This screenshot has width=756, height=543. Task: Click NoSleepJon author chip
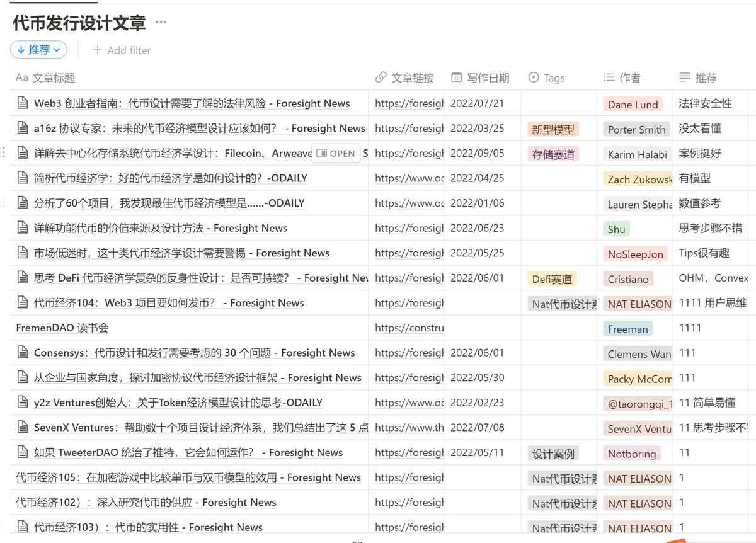point(636,254)
